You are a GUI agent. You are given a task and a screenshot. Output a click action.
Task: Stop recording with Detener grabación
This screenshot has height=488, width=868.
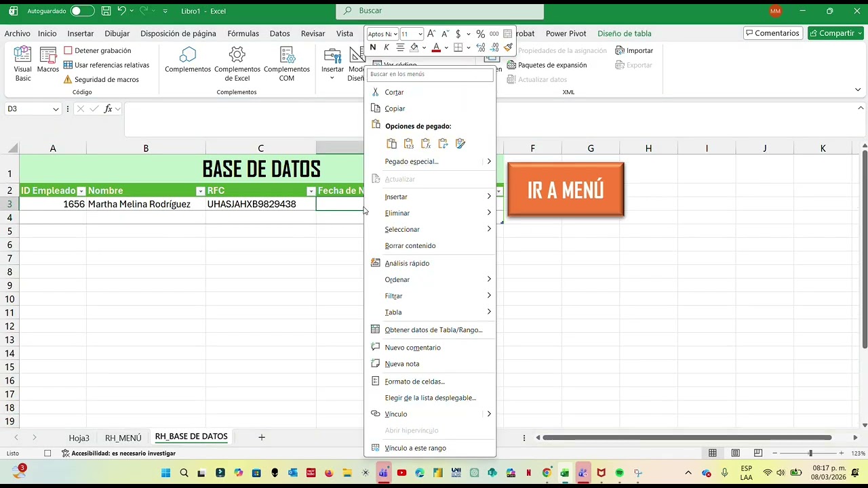pyautogui.click(x=97, y=50)
